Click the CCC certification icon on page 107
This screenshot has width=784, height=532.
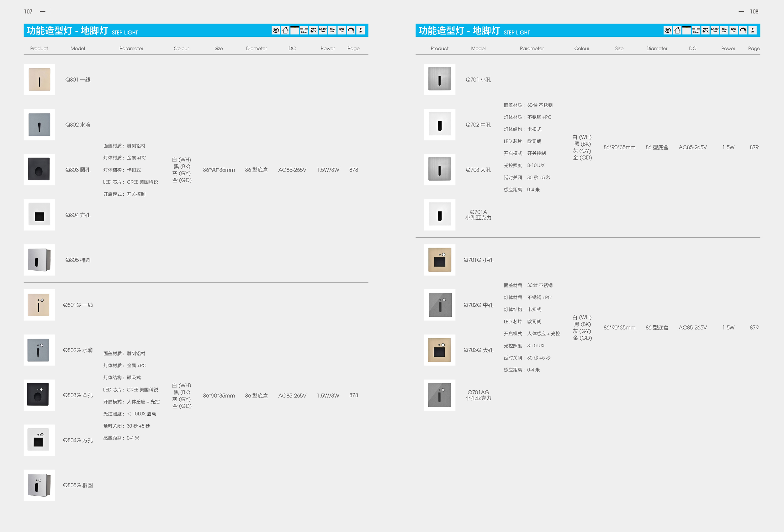pyautogui.click(x=276, y=31)
